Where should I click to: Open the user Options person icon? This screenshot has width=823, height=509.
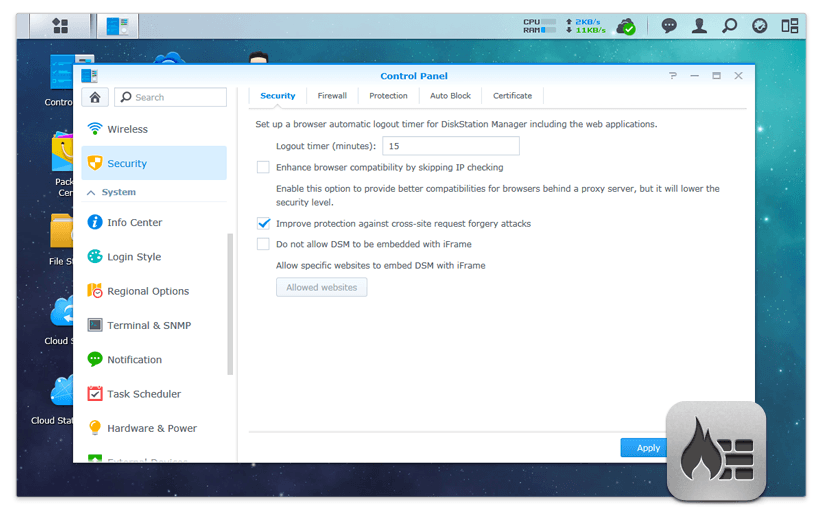pos(699,25)
